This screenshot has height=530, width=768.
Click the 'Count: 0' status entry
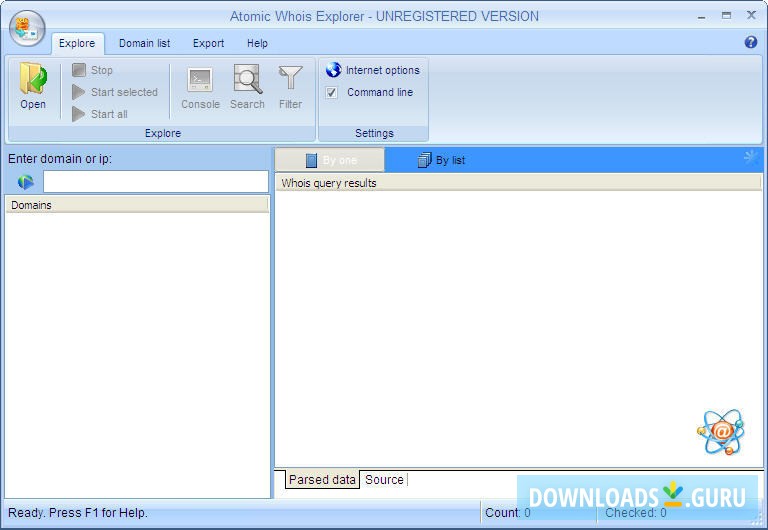(x=507, y=513)
